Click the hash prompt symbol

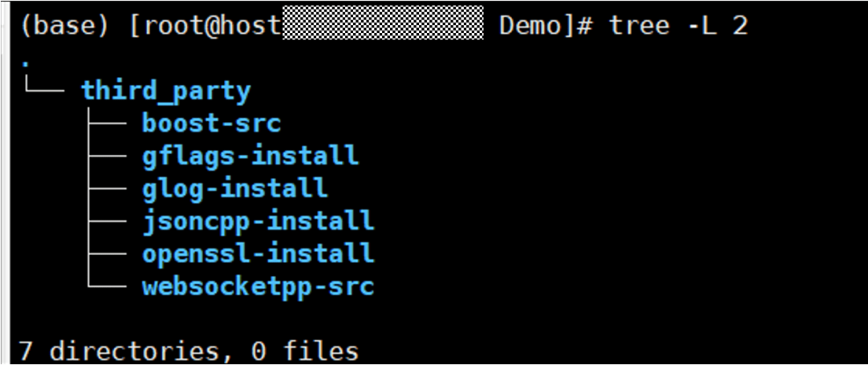click(x=583, y=26)
